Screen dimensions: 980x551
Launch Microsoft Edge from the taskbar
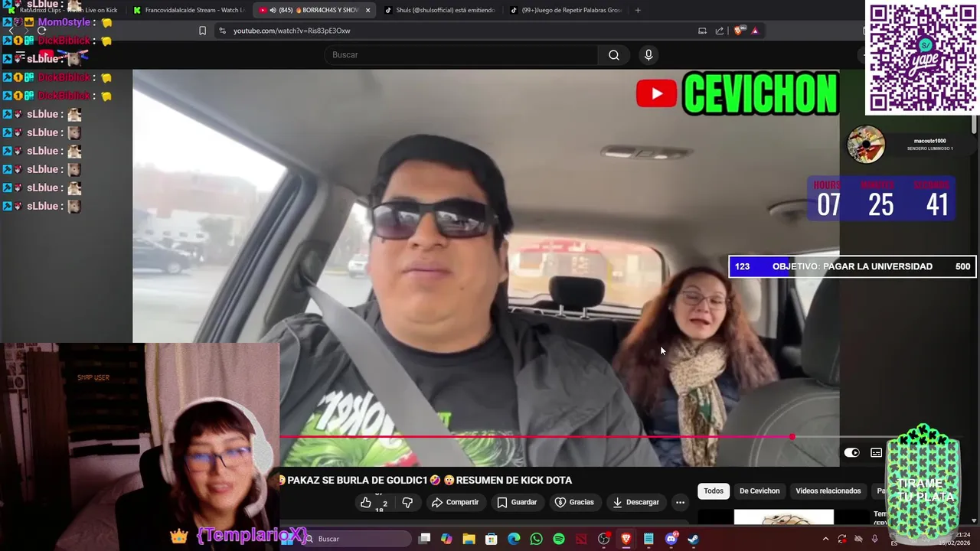coord(514,539)
